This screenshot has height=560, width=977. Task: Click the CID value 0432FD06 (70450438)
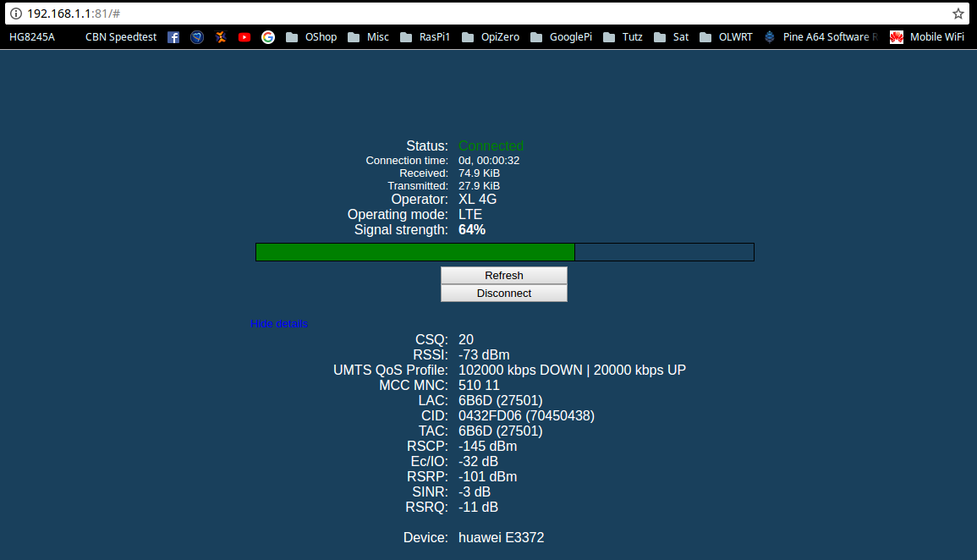pos(526,415)
